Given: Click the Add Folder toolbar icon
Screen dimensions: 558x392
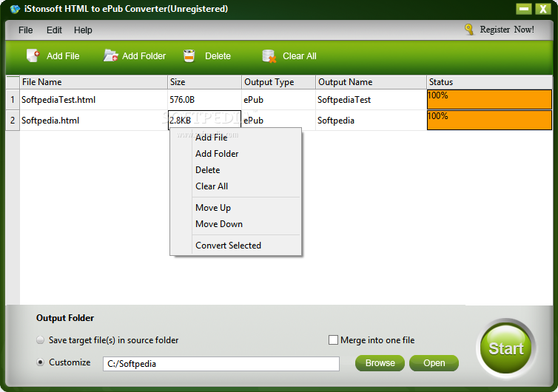Looking at the screenshot, I should pyautogui.click(x=111, y=56).
